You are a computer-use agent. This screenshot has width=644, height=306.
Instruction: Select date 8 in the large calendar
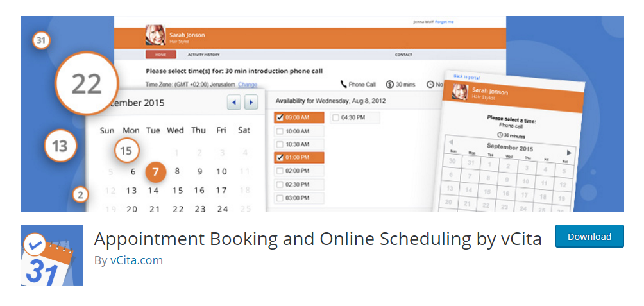tap(177, 171)
